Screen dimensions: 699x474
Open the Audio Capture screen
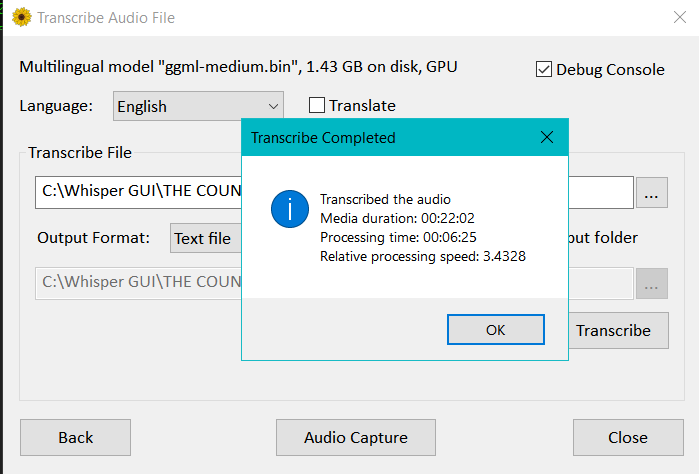(x=355, y=437)
